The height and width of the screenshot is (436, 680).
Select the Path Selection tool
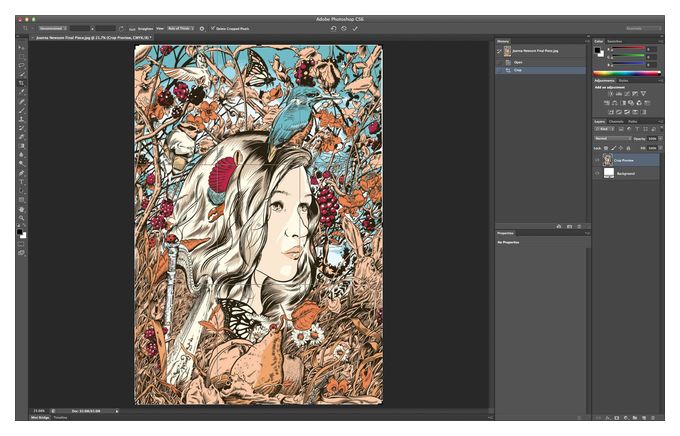tap(21, 191)
